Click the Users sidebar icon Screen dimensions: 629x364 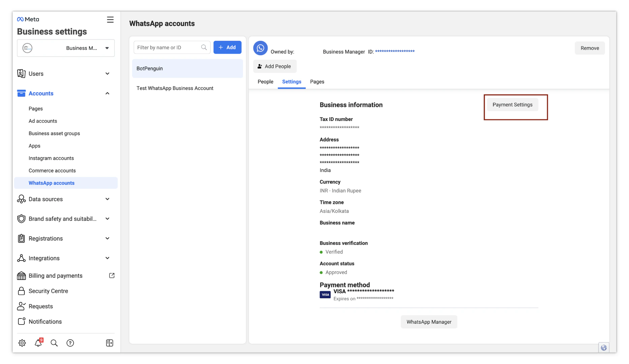[21, 73]
